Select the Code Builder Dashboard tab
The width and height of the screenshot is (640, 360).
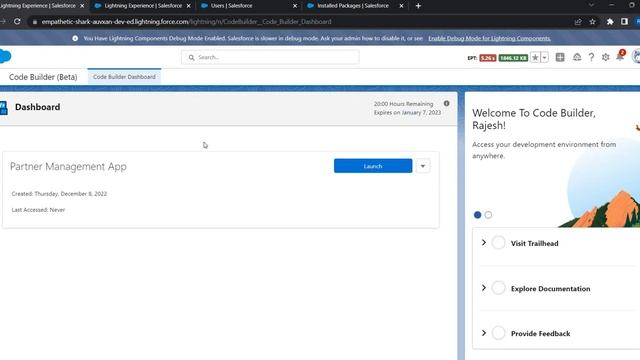tap(124, 77)
